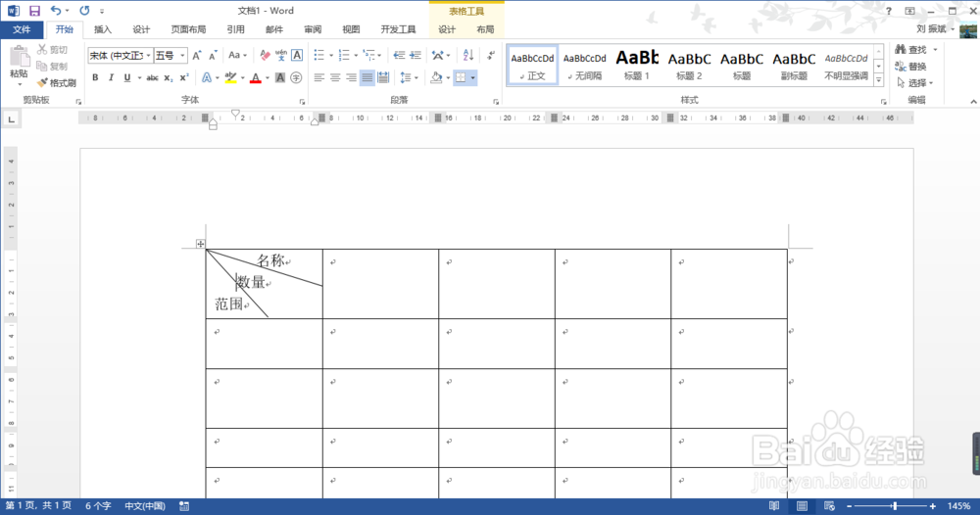
Task: Click the Format Painter (格式刷) tool
Action: pyautogui.click(x=56, y=82)
